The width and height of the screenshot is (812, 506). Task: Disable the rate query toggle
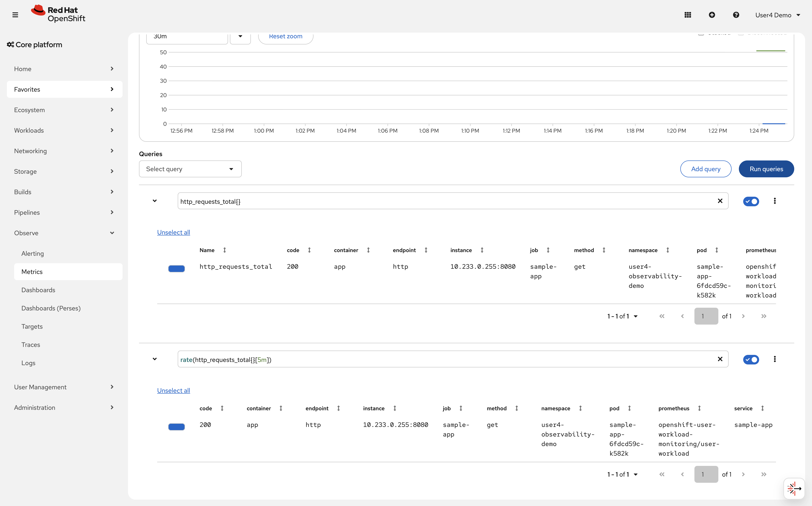tap(751, 359)
